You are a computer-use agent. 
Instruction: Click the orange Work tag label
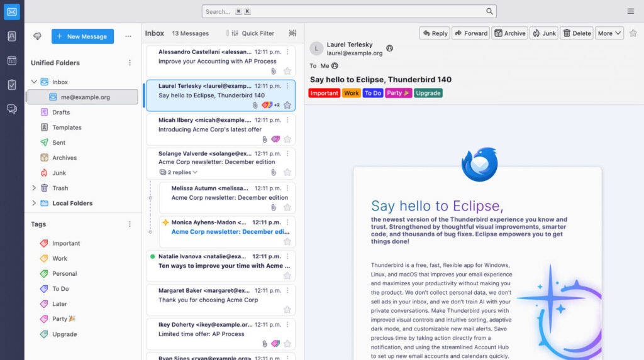351,93
